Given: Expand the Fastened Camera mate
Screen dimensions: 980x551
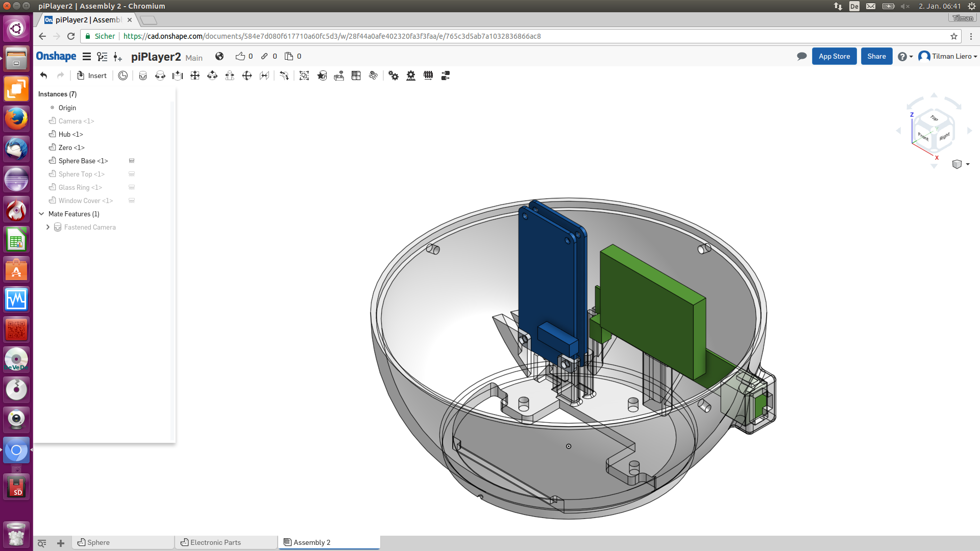Looking at the screenshot, I should click(x=48, y=227).
